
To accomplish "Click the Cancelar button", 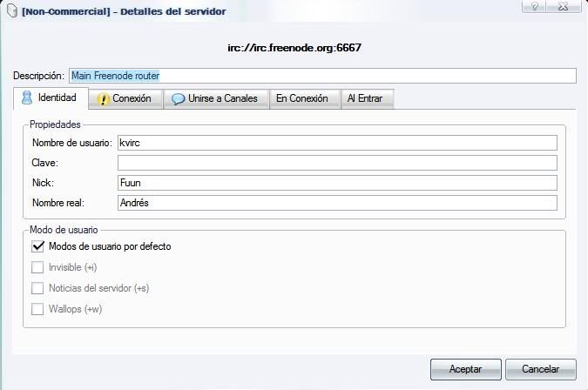I will (541, 369).
